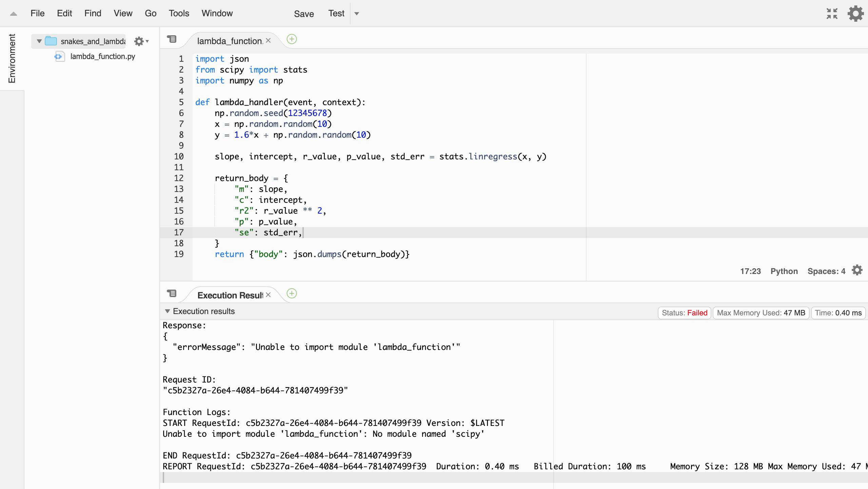868x489 pixels.
Task: Collapse the snakes_and_lambda folder
Action: point(39,41)
